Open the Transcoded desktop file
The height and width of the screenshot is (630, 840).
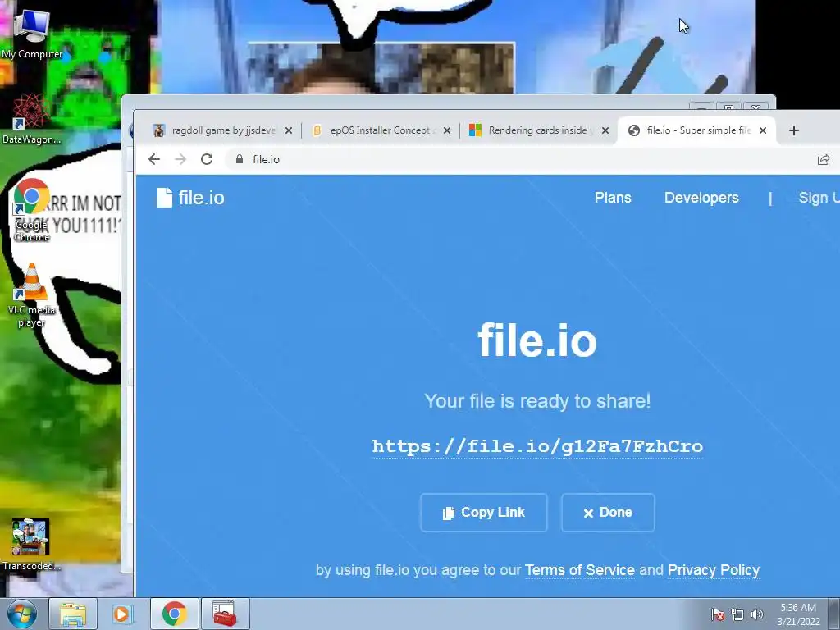(31, 545)
